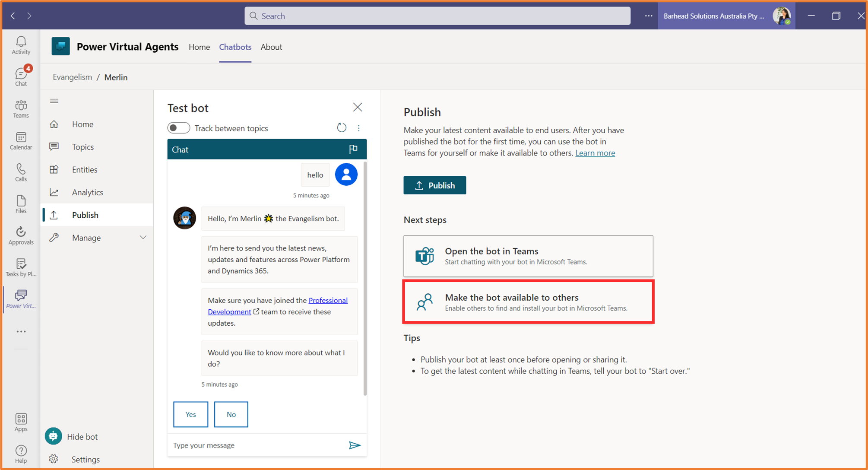This screenshot has height=470, width=868.
Task: Open the Learn more link
Action: click(x=595, y=152)
